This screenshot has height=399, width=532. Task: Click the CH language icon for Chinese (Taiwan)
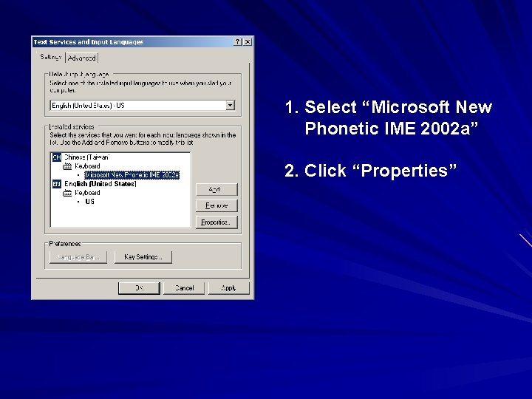click(56, 157)
